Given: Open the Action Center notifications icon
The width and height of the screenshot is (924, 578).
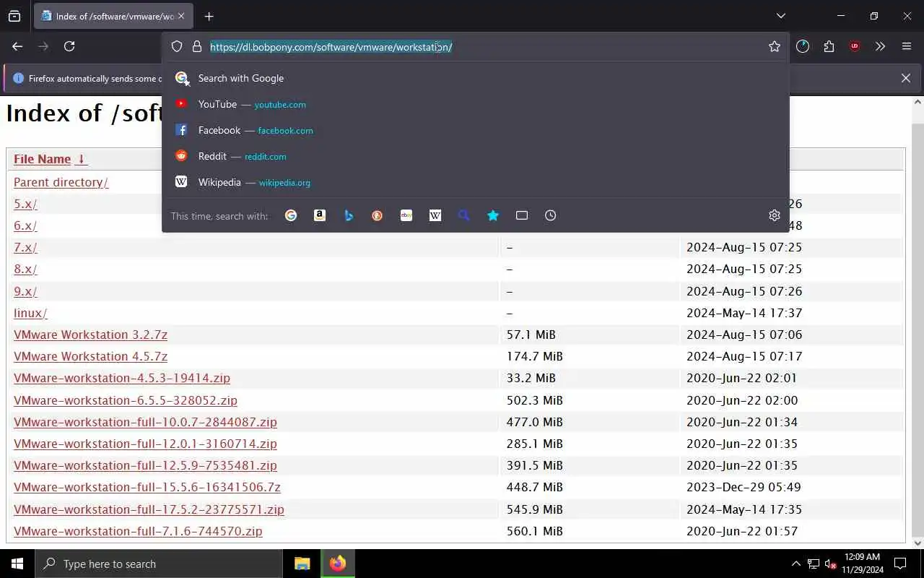Looking at the screenshot, I should (900, 564).
